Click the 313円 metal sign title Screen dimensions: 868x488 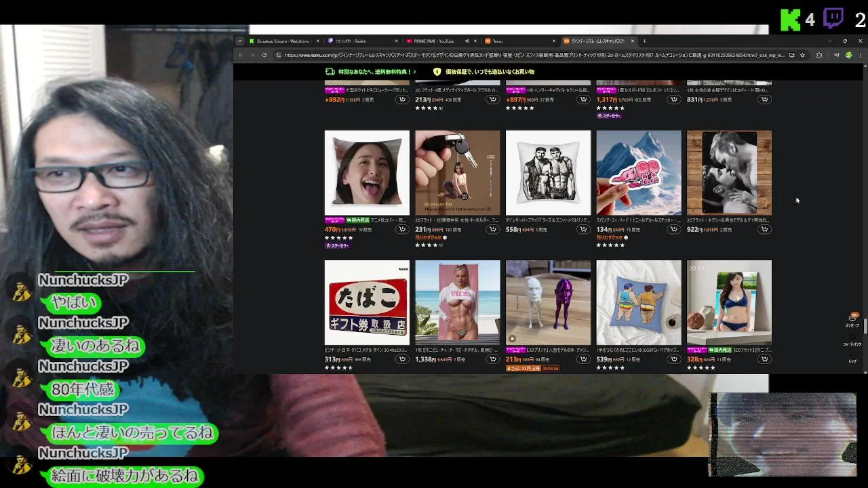[367, 350]
